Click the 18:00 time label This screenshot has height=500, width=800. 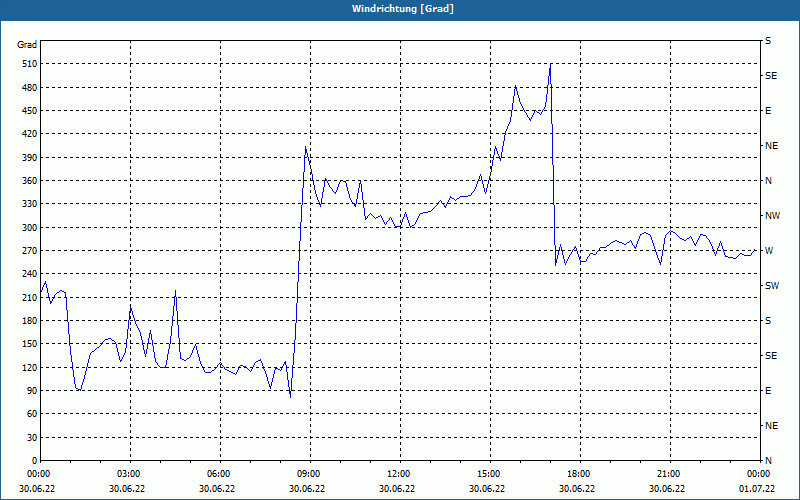click(580, 474)
